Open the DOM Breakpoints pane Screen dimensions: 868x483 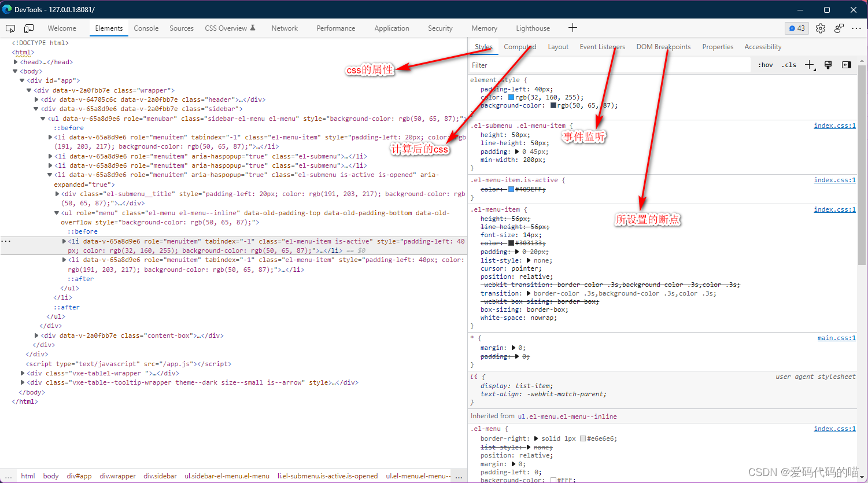tap(663, 47)
